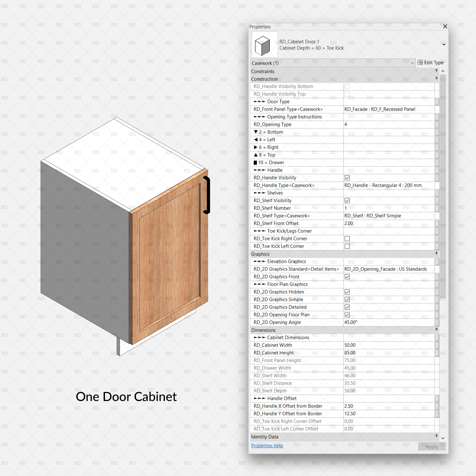Click the Apply button
Viewport: 476px width, 476px height.
click(432, 447)
